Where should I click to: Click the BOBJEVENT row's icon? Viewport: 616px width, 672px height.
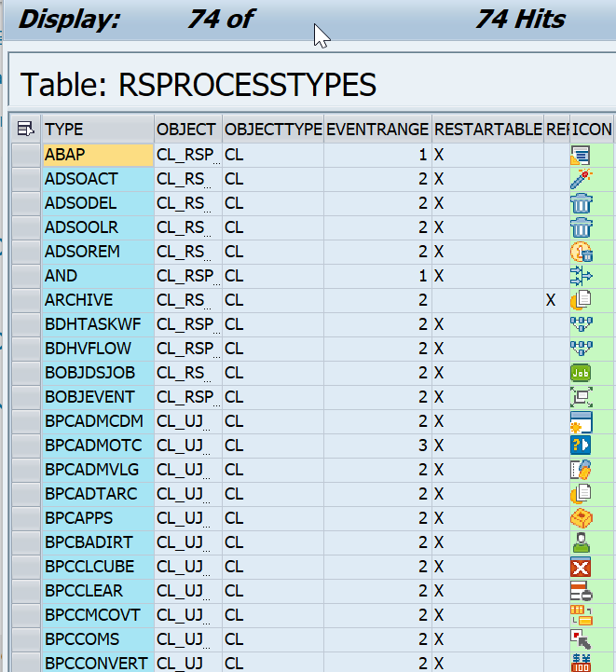coord(581,397)
